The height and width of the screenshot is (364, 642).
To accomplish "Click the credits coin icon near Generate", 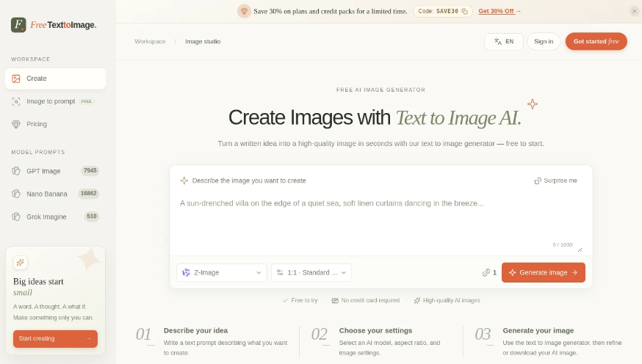I will coord(486,272).
